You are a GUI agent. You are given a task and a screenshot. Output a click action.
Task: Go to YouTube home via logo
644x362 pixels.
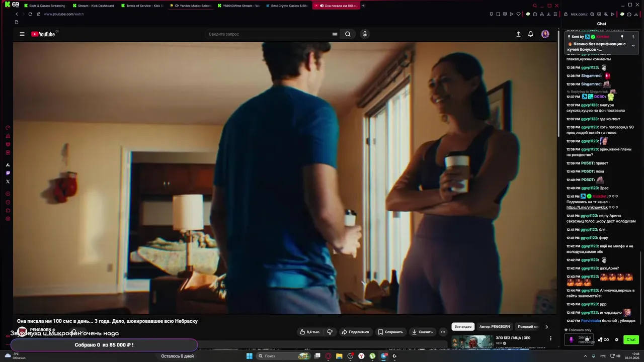coord(43,34)
